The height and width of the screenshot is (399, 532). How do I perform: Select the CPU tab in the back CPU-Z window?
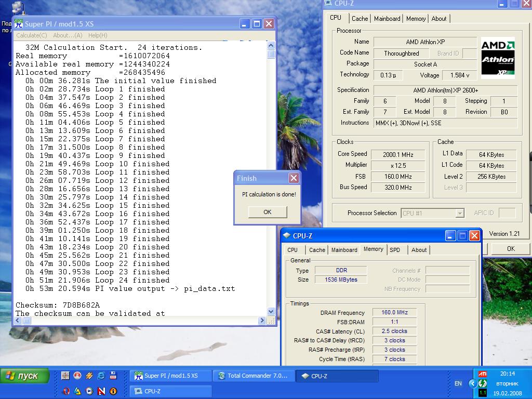click(336, 18)
